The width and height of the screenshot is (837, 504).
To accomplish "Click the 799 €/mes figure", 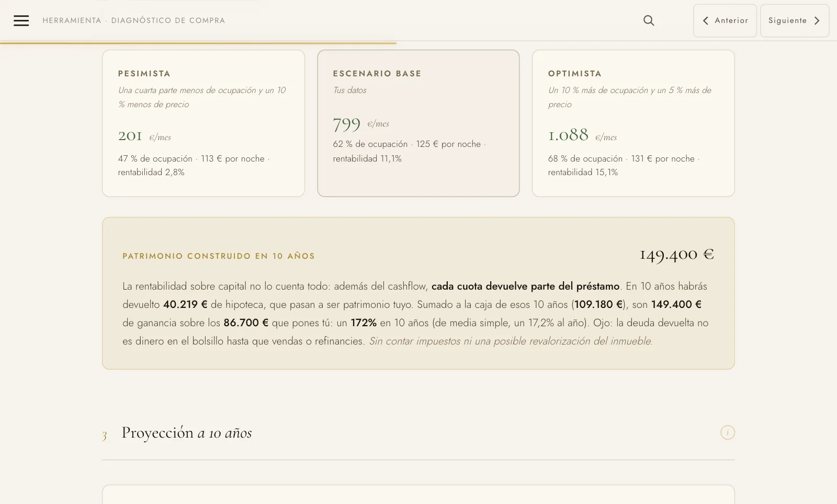I will pos(361,124).
